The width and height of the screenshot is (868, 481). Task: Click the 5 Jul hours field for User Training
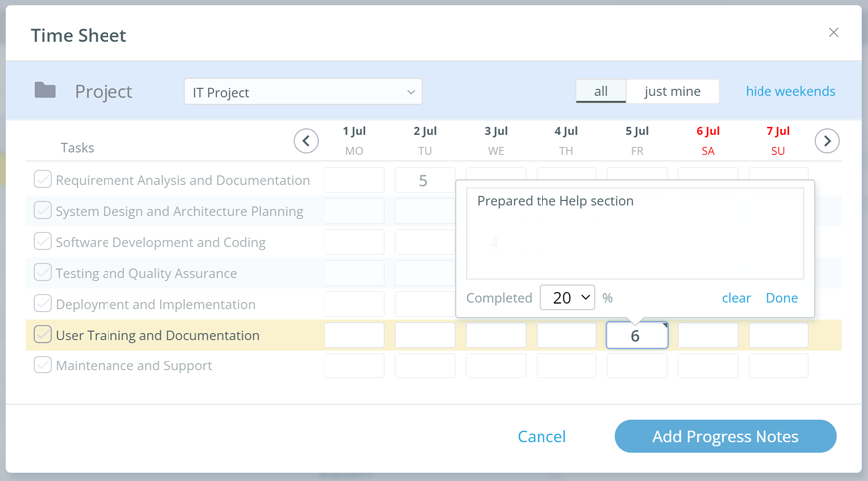click(x=637, y=336)
